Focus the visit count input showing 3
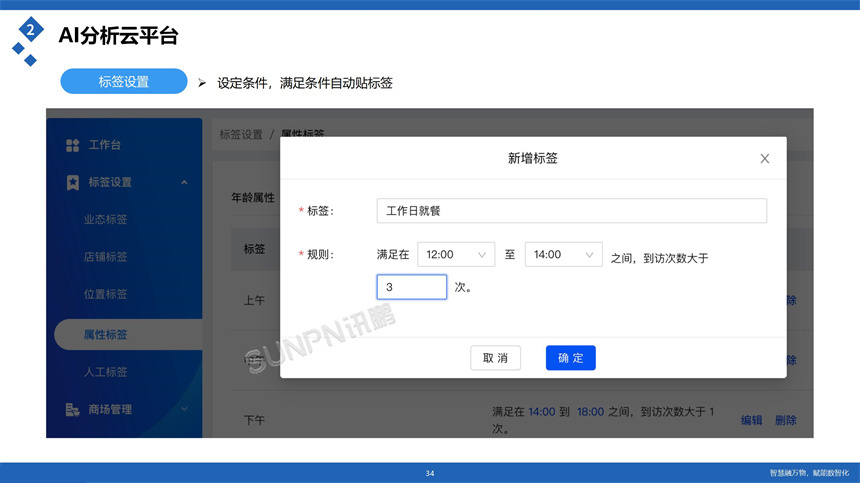 [411, 287]
